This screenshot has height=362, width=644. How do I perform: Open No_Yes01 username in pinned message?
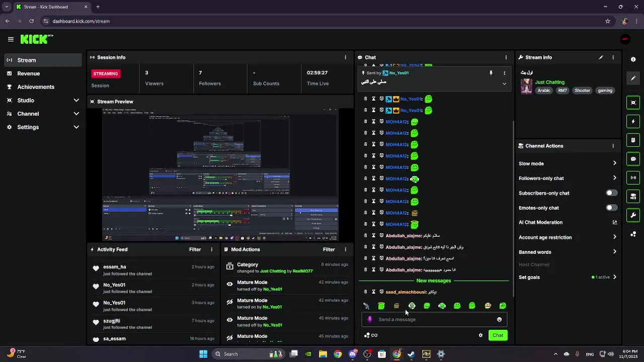[398, 73]
